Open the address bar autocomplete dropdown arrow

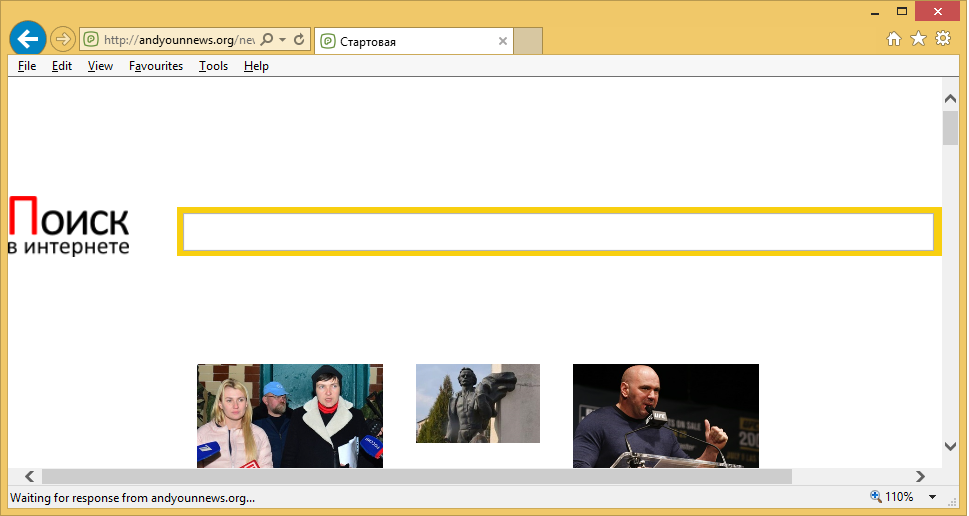pyautogui.click(x=282, y=40)
